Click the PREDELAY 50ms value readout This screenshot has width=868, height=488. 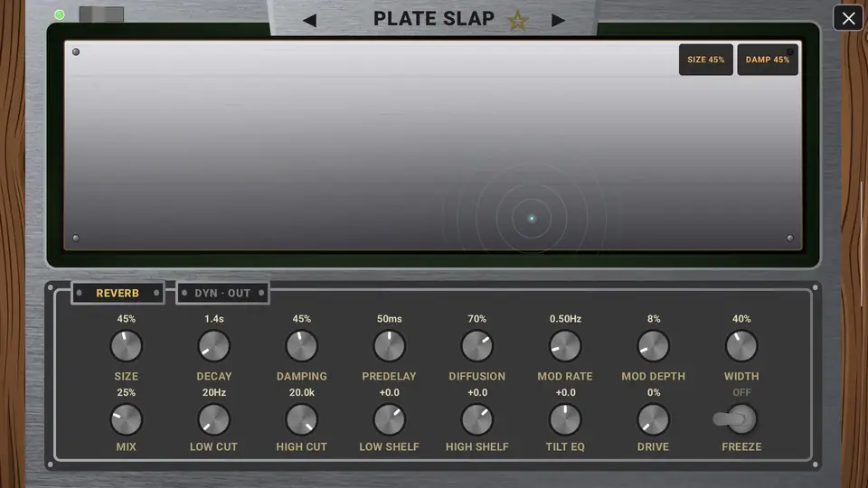389,319
